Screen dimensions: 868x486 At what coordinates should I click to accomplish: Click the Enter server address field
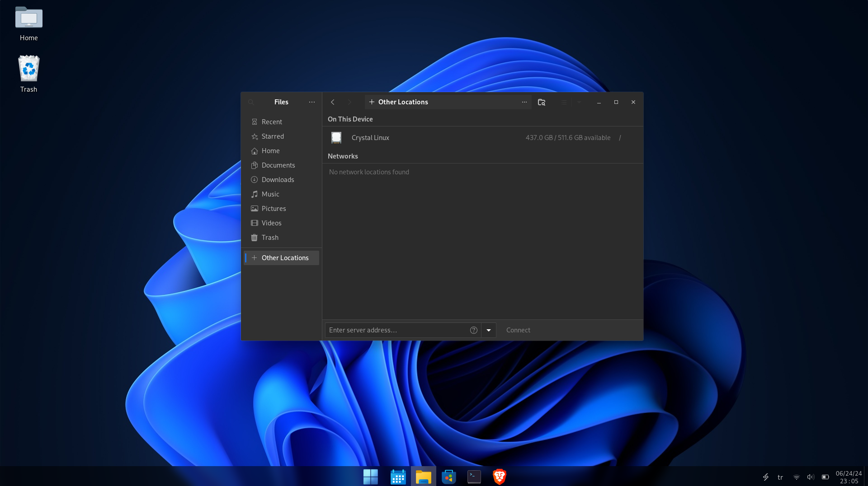coord(396,330)
